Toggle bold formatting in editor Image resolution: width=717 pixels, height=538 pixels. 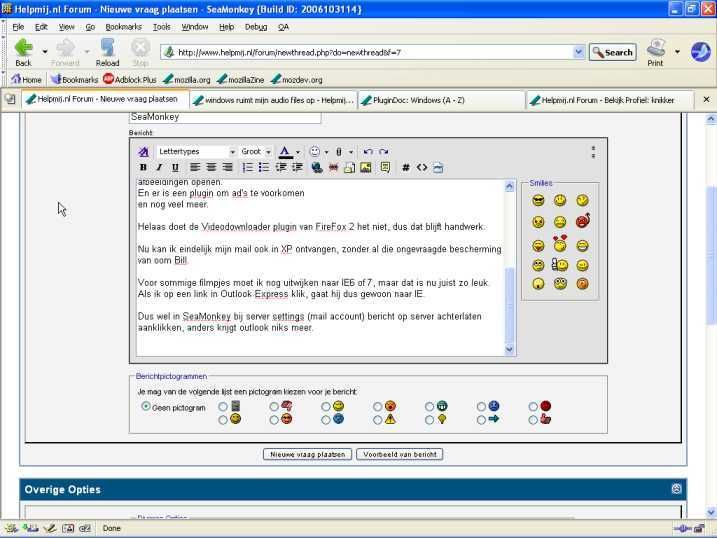[143, 167]
